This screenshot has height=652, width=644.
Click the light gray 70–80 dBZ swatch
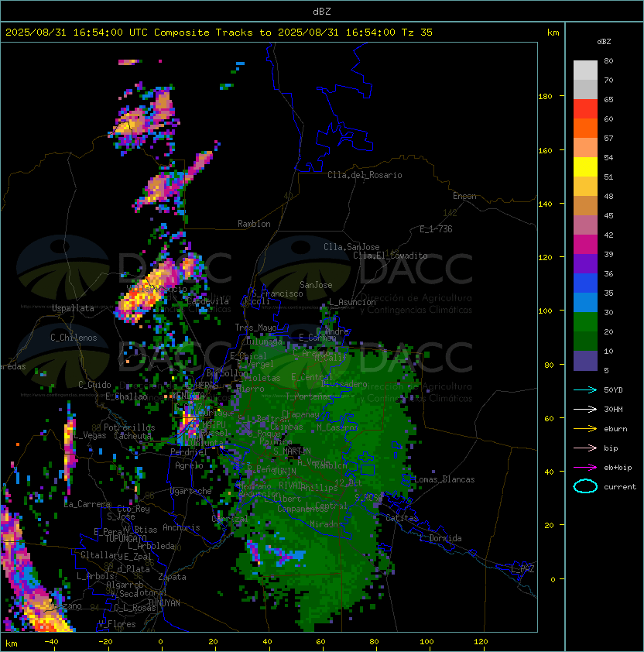585,70
